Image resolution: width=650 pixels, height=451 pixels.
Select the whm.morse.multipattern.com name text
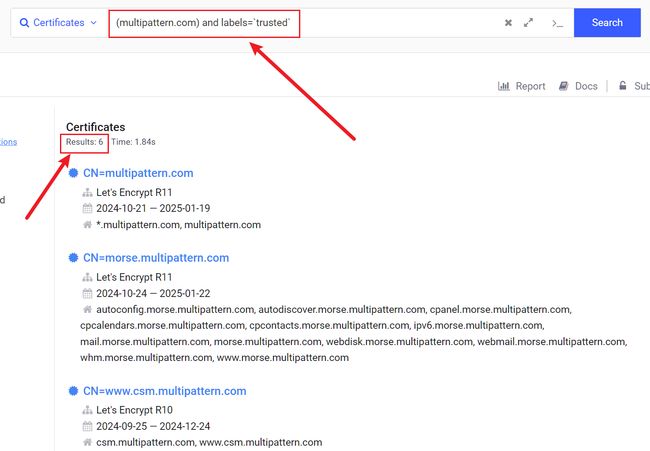[x=146, y=357]
